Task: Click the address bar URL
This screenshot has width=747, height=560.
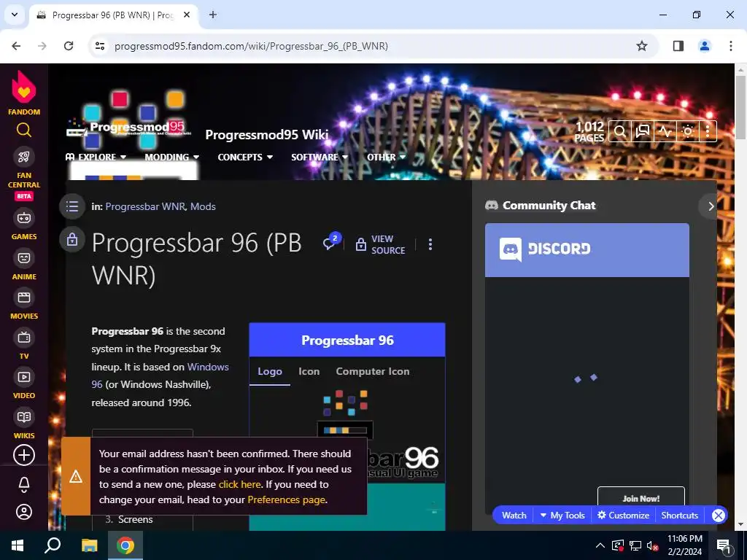Action: 251,46
